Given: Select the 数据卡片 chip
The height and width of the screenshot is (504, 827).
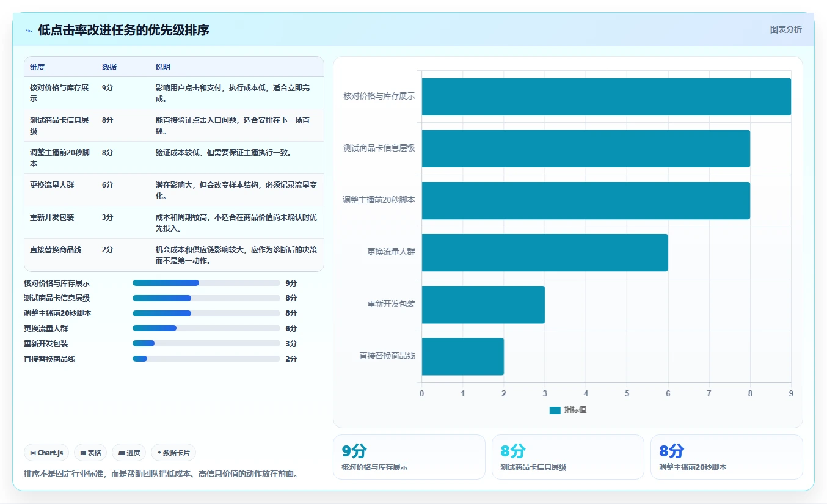Looking at the screenshot, I should (x=173, y=453).
